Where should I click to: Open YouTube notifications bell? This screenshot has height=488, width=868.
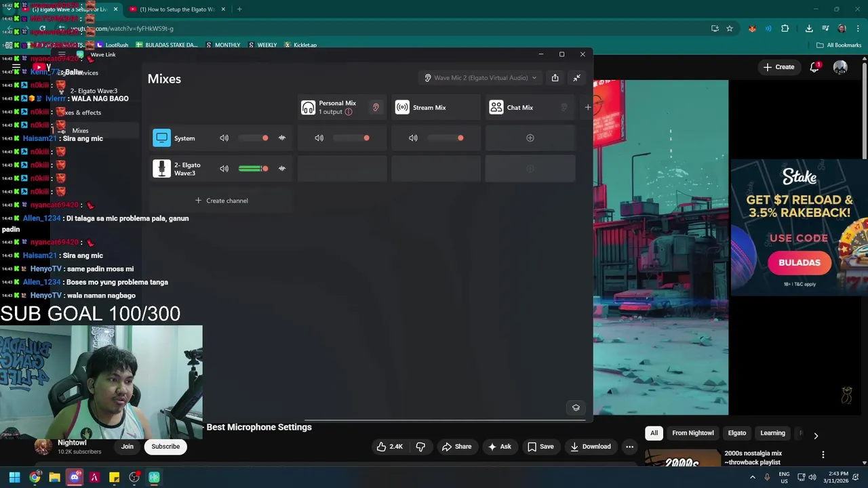click(x=814, y=67)
